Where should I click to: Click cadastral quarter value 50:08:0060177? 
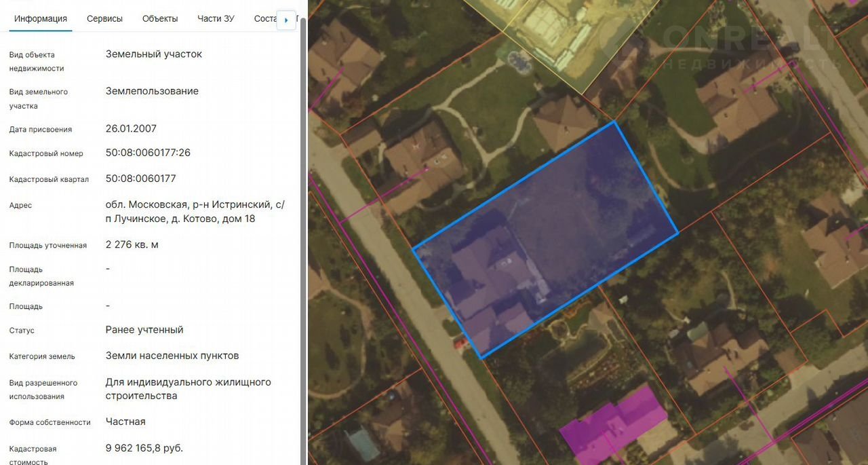140,179
